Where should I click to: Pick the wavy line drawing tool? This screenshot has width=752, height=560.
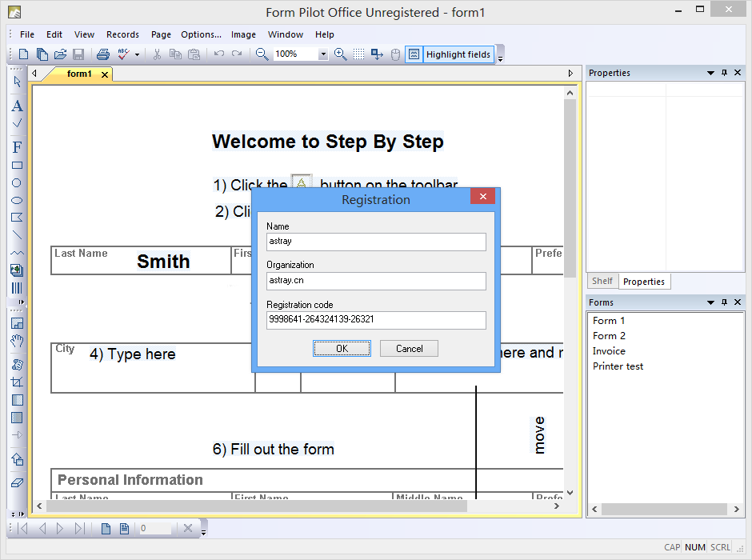(17, 252)
